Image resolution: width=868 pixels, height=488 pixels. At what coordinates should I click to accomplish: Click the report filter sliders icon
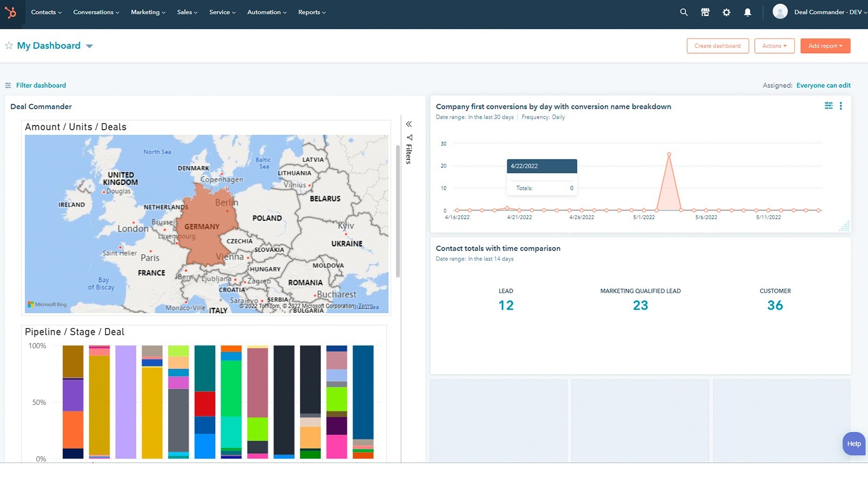click(828, 106)
